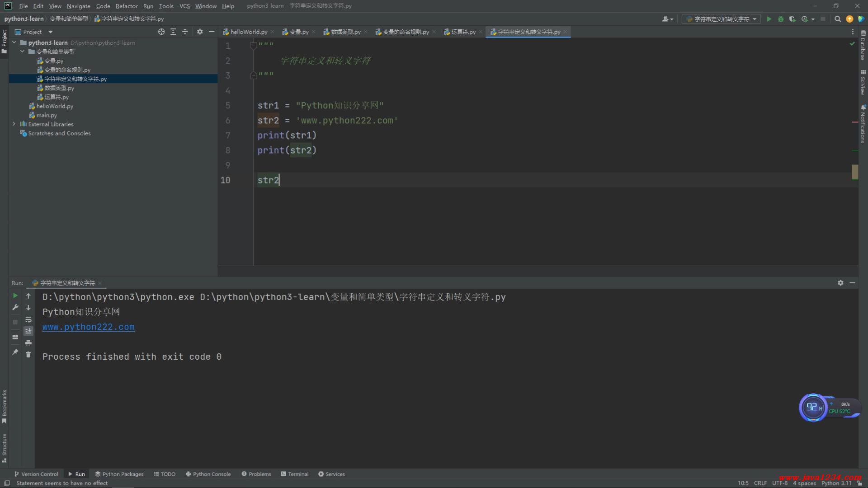Open run configuration dropdown
Screen dimensions: 868x488
(x=721, y=19)
